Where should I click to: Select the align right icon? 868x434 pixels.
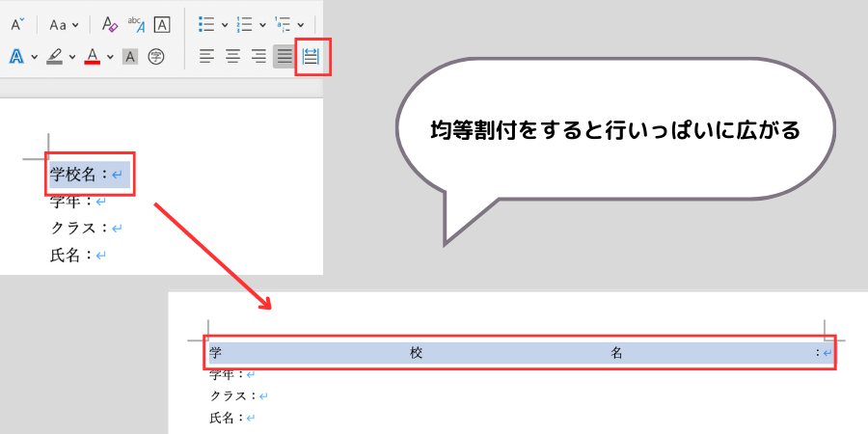coord(258,56)
